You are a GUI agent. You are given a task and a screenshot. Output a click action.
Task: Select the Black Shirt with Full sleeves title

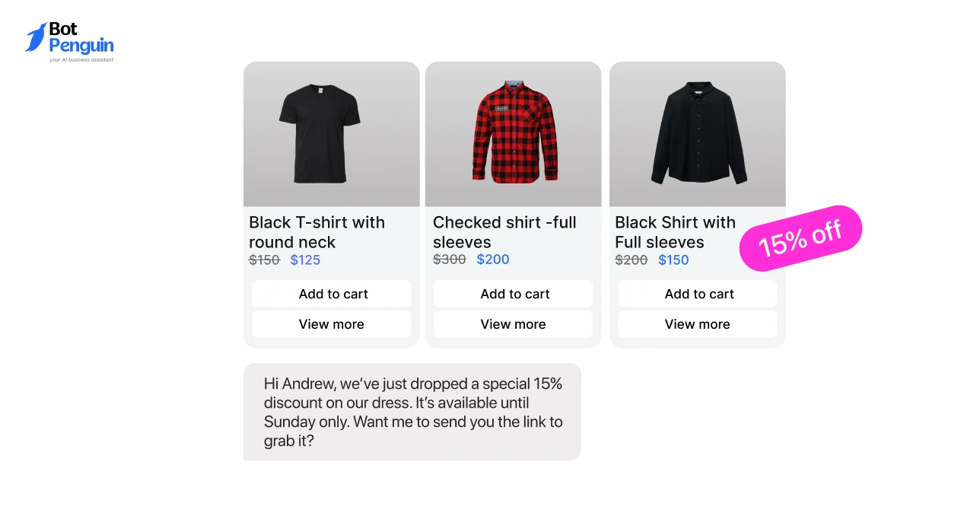click(x=675, y=232)
